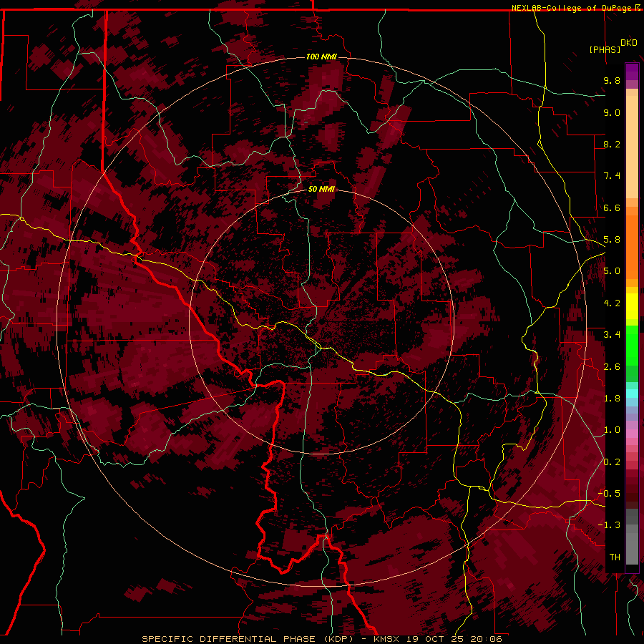Click the purple top segment of color bar
Screen dimensions: 644x644
[x=632, y=72]
